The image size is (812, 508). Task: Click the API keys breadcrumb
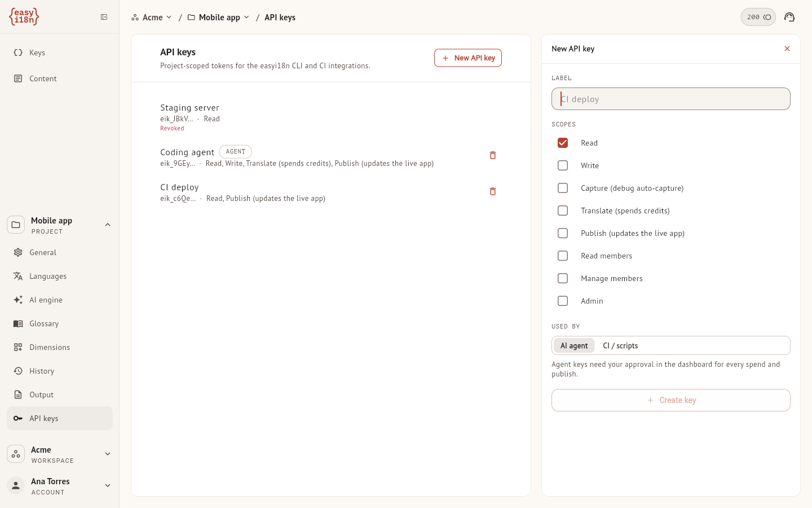(x=280, y=17)
